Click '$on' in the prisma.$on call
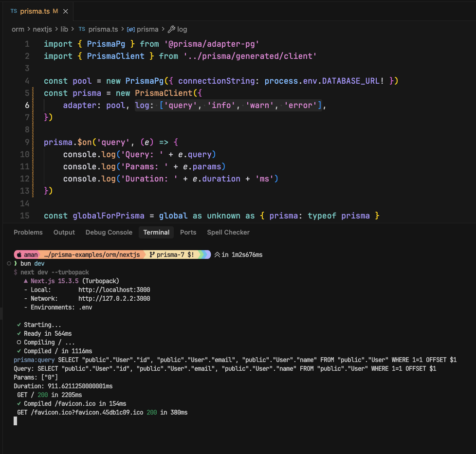This screenshot has height=454, width=476. point(84,142)
